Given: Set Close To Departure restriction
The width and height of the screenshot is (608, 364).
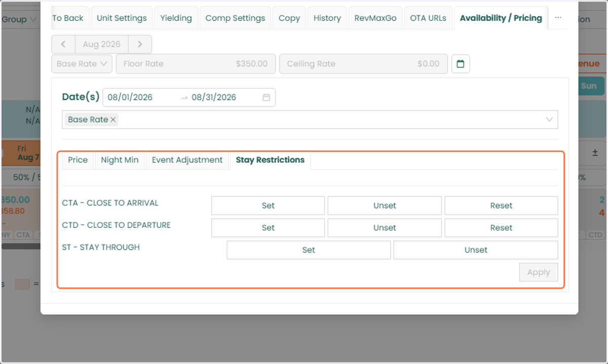Looking at the screenshot, I should [268, 228].
